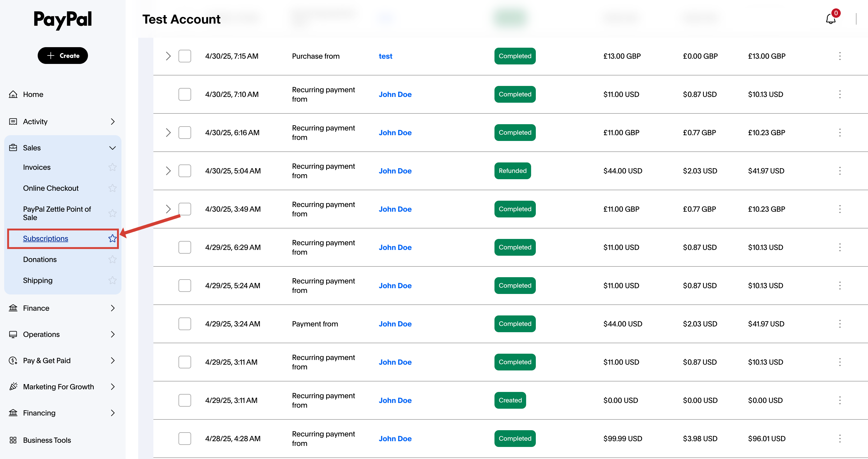Click the Sales briefcase icon
The image size is (868, 459).
click(x=13, y=148)
